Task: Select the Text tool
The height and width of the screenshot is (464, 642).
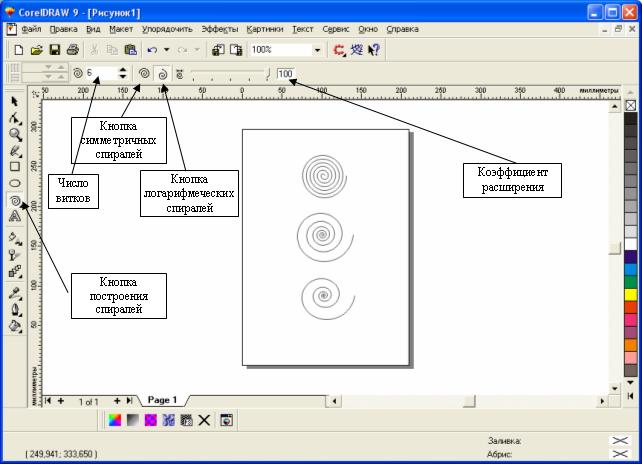Action: [15, 216]
